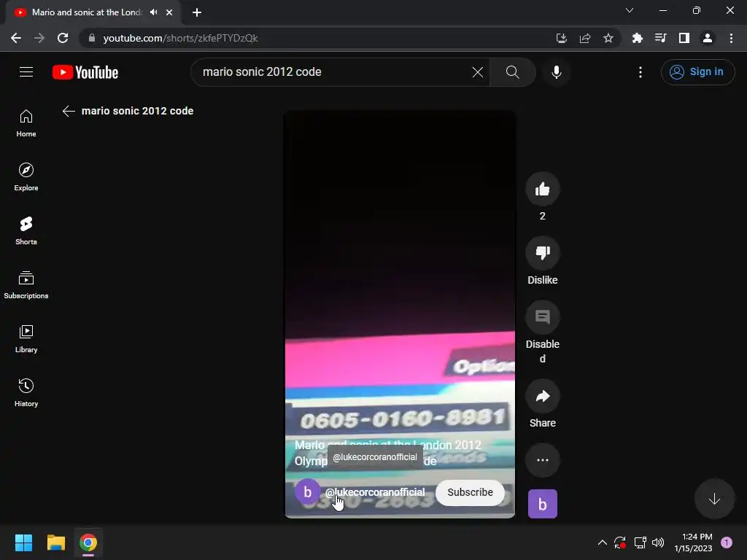Go to next short down arrow
The image size is (747, 560).
(x=714, y=499)
